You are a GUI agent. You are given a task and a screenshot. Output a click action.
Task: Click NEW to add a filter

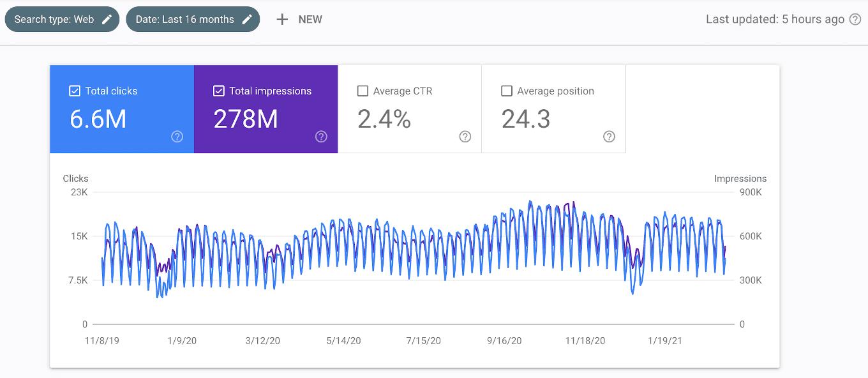(311, 19)
